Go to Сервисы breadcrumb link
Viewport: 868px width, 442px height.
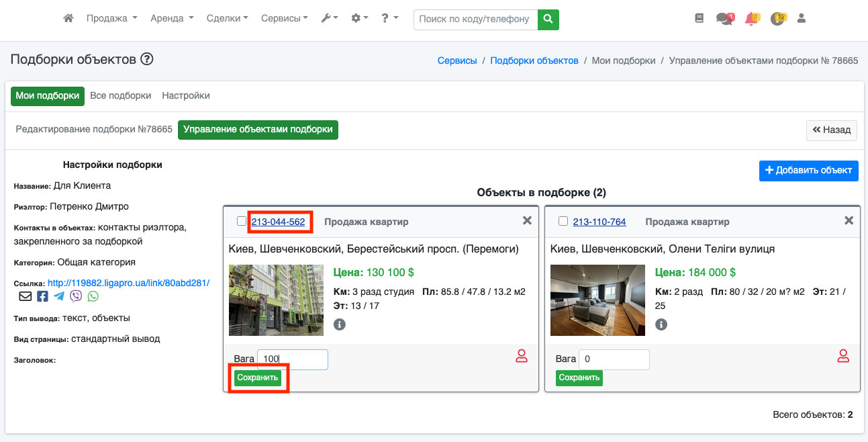pyautogui.click(x=457, y=60)
